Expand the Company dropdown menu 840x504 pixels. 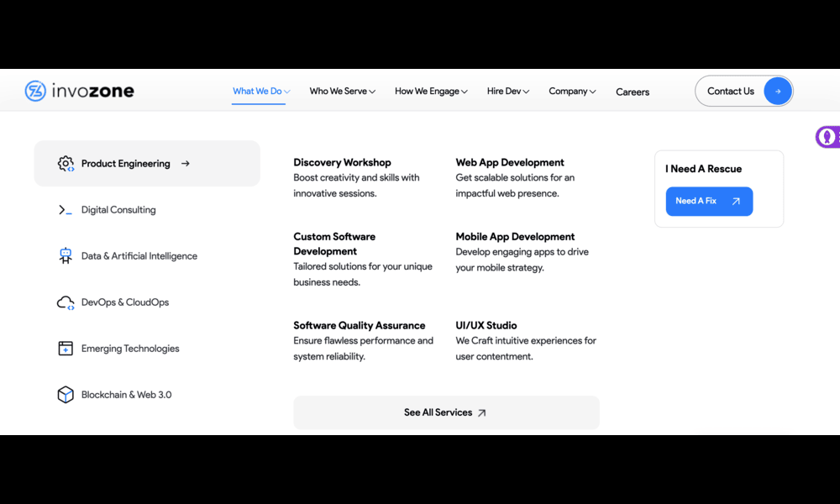click(572, 92)
